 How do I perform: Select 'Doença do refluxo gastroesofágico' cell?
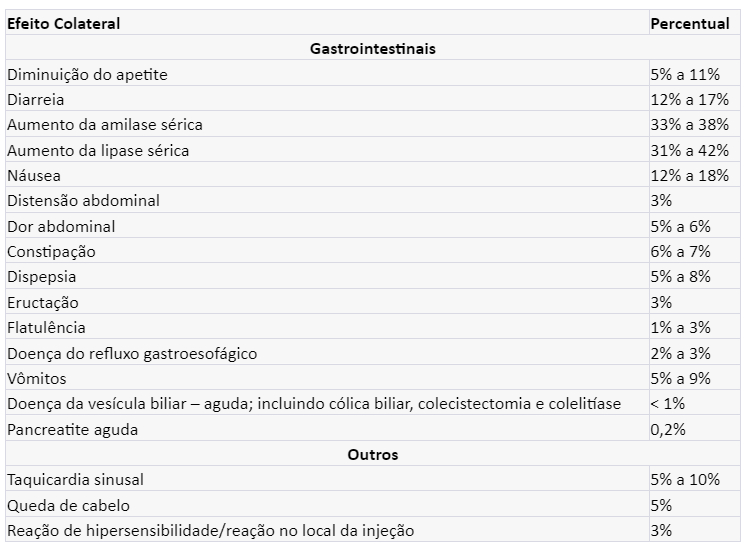[132, 353]
